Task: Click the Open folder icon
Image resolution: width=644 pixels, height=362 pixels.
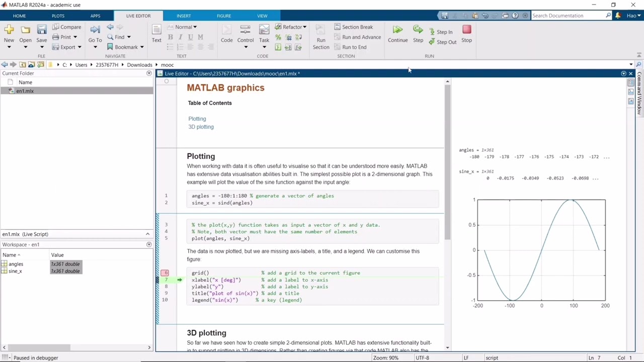Action: pyautogui.click(x=25, y=30)
